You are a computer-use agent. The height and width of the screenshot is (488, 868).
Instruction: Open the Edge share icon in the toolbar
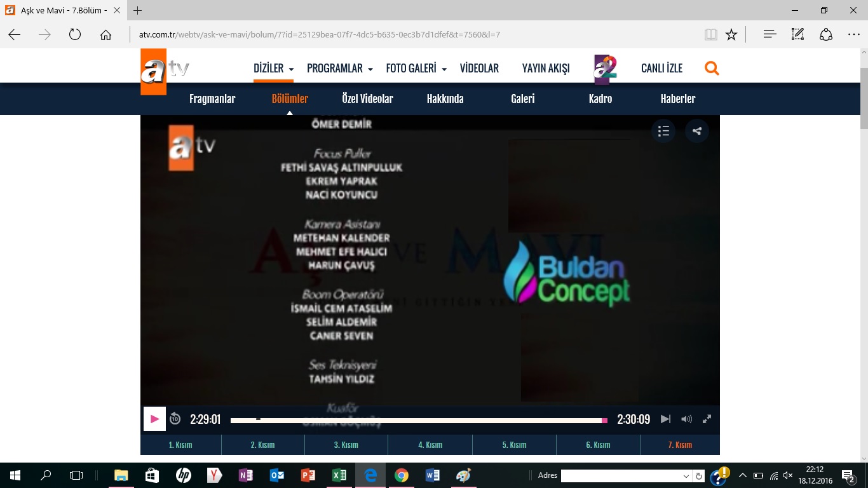pos(825,34)
